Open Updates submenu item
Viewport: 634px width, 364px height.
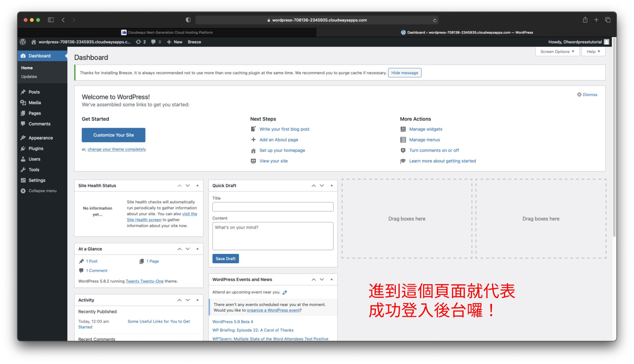pos(29,77)
